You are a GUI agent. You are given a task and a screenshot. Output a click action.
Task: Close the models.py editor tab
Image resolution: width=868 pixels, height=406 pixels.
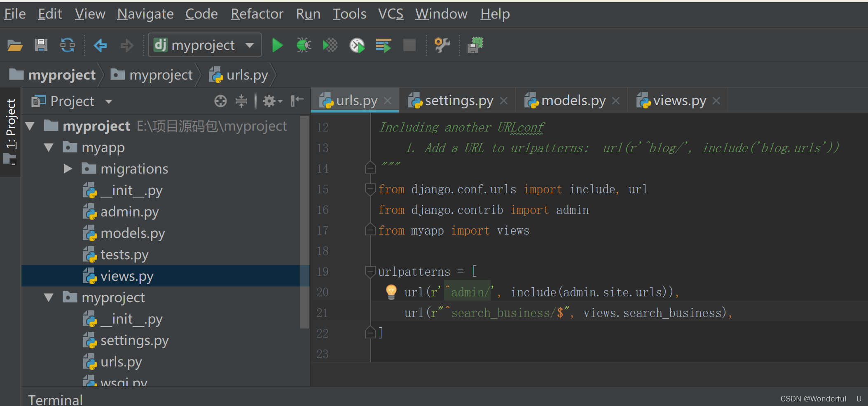(615, 101)
